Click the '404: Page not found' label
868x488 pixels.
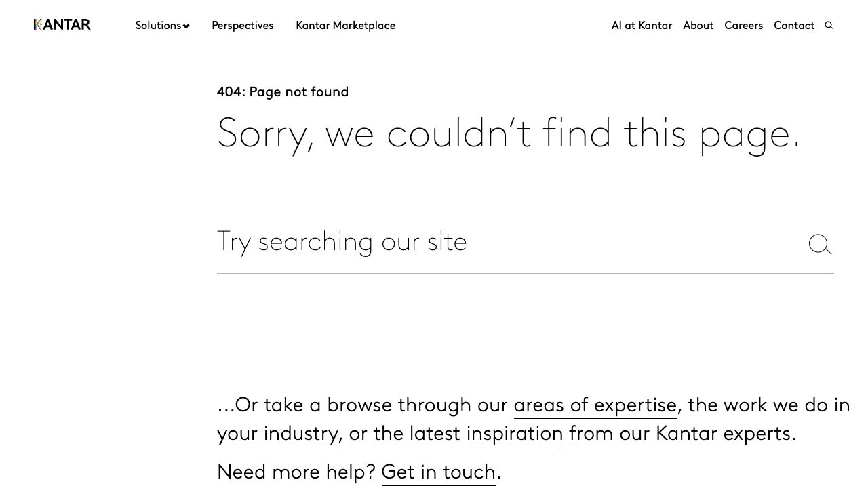click(x=283, y=91)
